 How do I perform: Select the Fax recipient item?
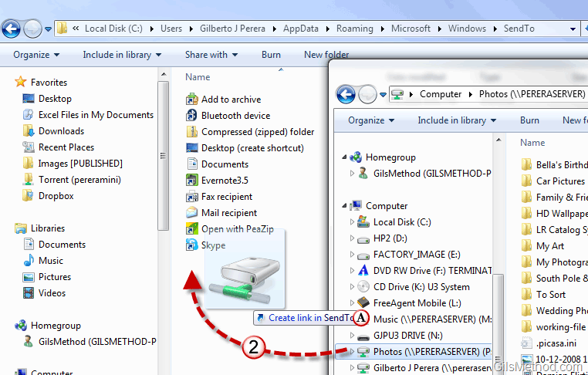tap(219, 196)
